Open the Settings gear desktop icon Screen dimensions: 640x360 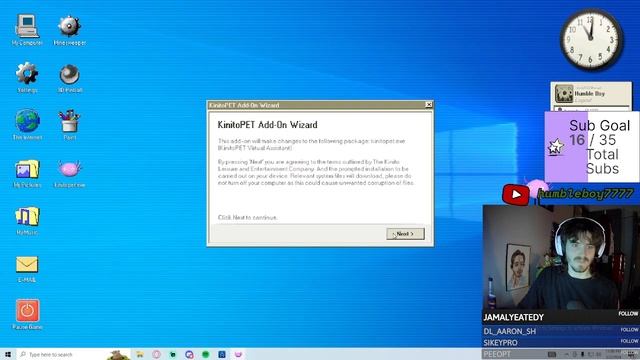click(27, 77)
